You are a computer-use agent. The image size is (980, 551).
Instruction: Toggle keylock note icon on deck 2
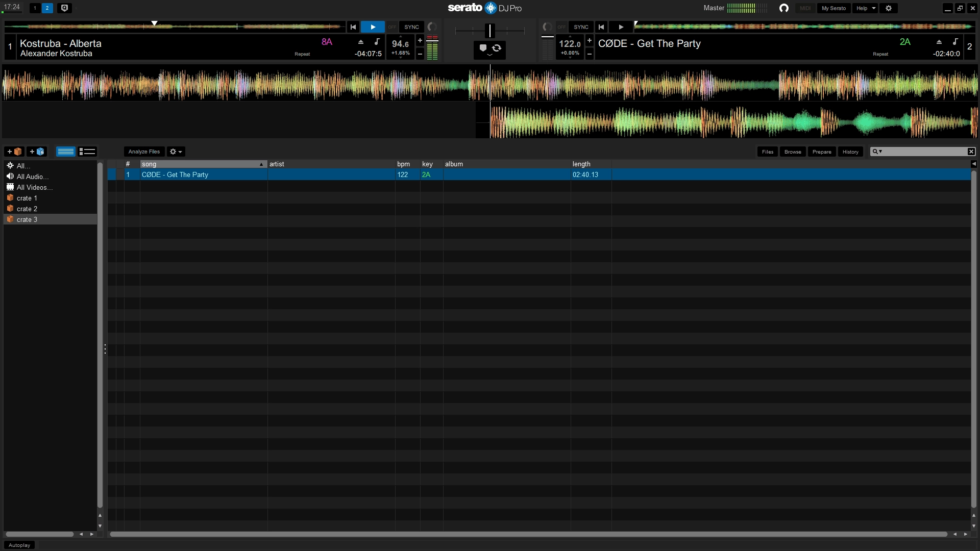955,42
